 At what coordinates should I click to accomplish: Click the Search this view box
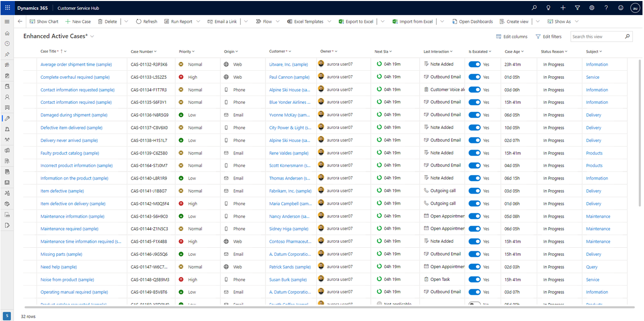click(x=597, y=37)
